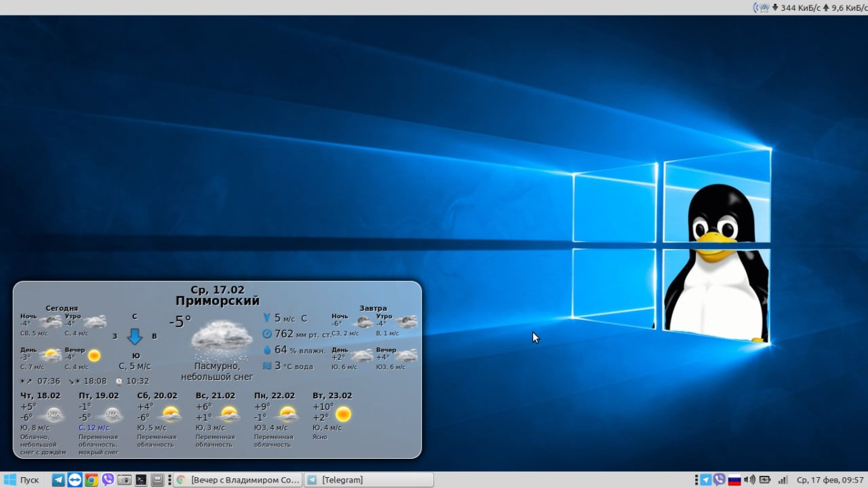This screenshot has height=488, width=868.
Task: Open the battery power tray icon
Action: click(x=765, y=480)
